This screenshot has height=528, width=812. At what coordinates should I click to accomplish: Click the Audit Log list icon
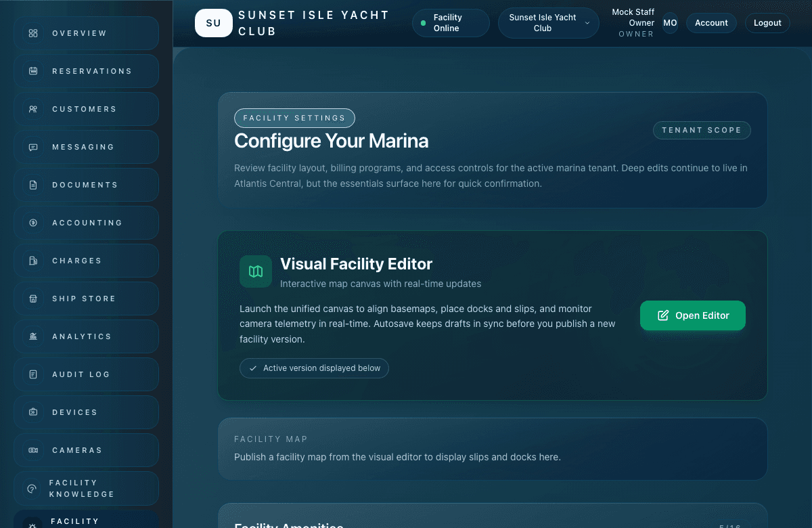[x=33, y=374]
